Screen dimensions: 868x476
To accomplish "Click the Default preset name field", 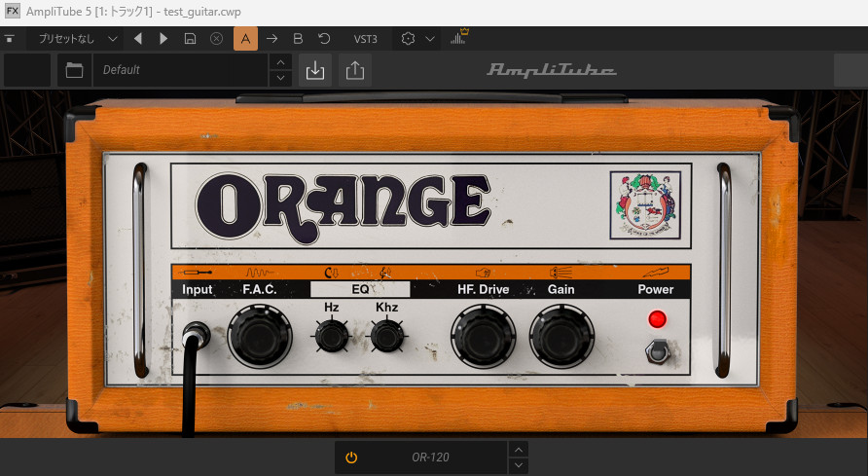I will [x=180, y=70].
